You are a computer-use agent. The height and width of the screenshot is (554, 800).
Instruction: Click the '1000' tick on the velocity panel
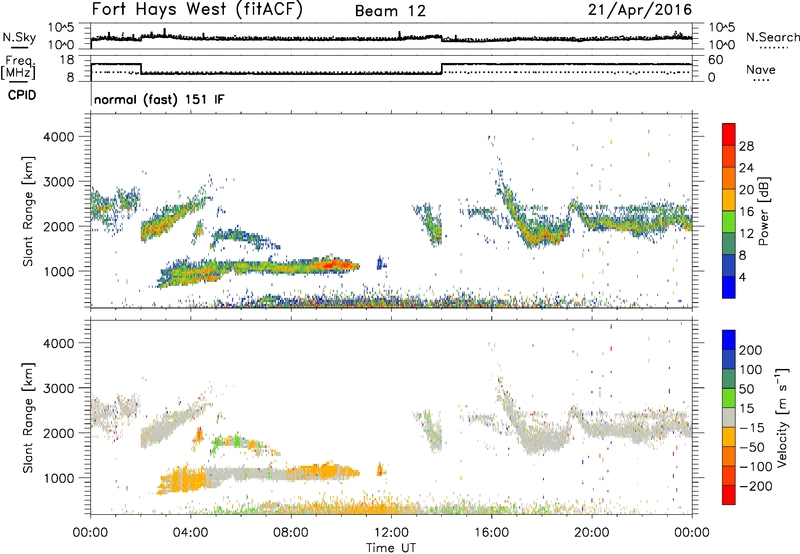coord(59,478)
